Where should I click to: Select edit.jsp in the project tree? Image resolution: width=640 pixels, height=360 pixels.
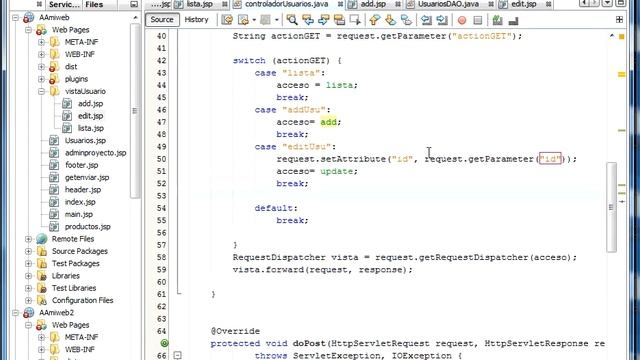[x=90, y=116]
